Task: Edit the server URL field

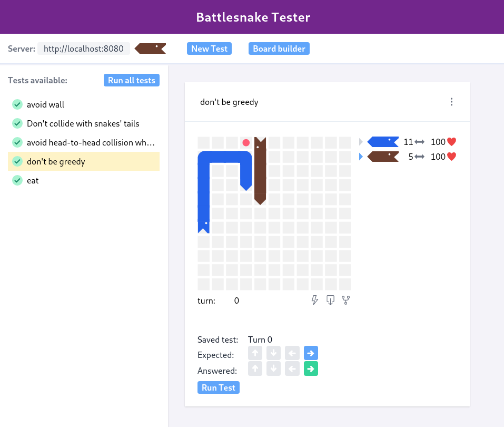Action: [84, 48]
